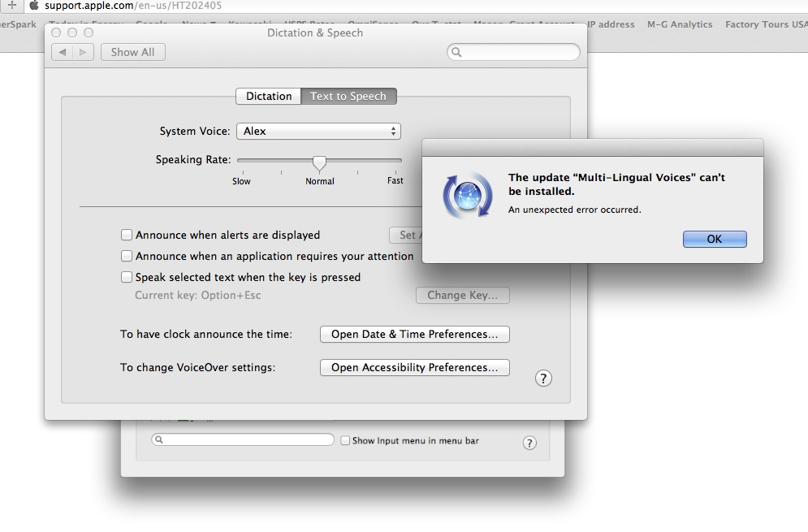Open Date & Time Preferences

tap(414, 334)
